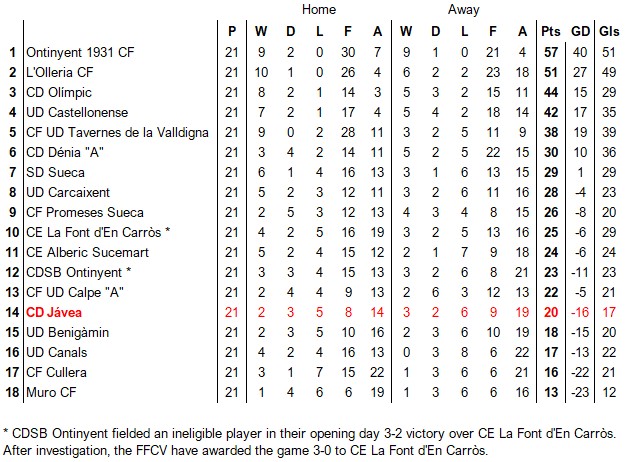Select UD Benigàmin in the table

point(66,332)
